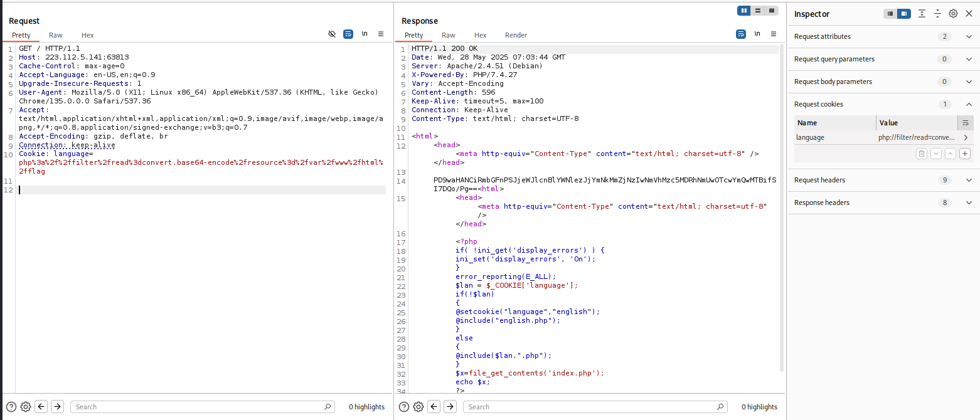The width and height of the screenshot is (980, 420).
Task: Click Response 0 highlights label
Action: pos(759,407)
